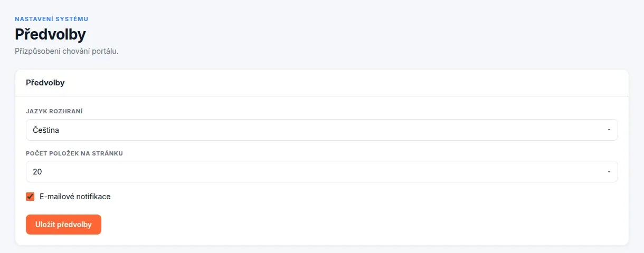Image resolution: width=644 pixels, height=253 pixels.
Task: Toggle the E-mailové notifikace checkbox
Action: coord(30,197)
